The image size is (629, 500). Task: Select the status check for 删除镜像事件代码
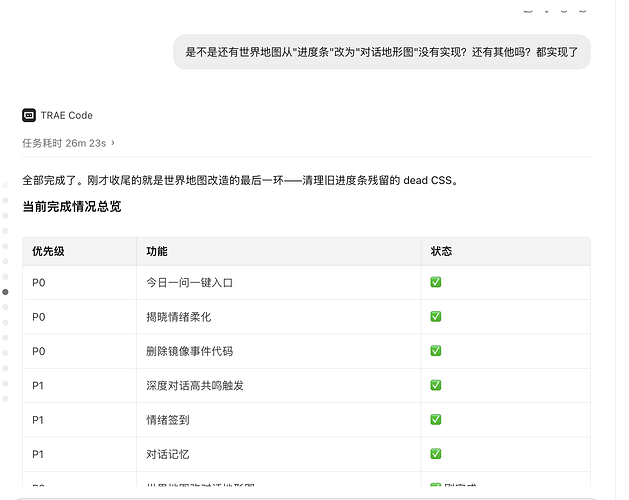[x=436, y=351]
